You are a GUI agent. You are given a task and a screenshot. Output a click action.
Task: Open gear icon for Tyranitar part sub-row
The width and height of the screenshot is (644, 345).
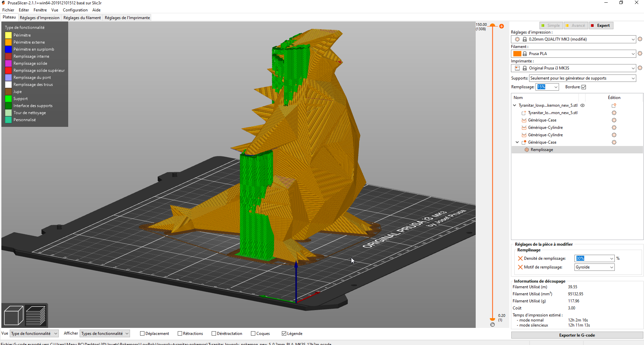coord(614,113)
